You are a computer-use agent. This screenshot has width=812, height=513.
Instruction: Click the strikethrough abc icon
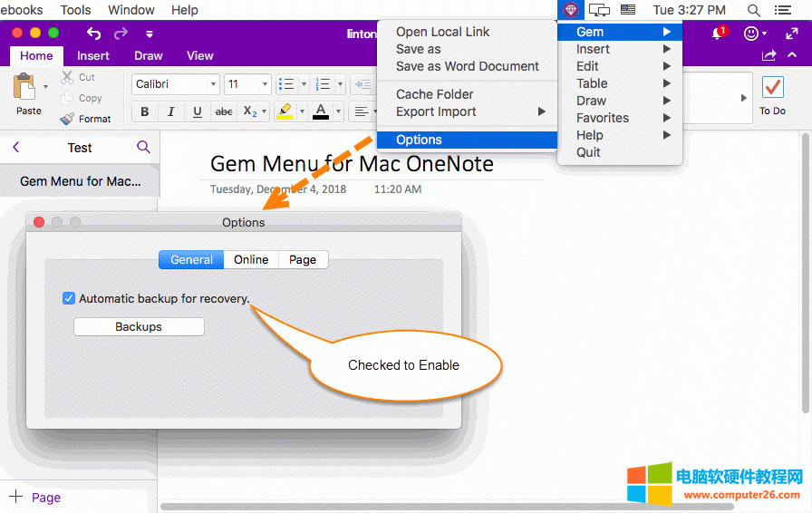click(223, 112)
